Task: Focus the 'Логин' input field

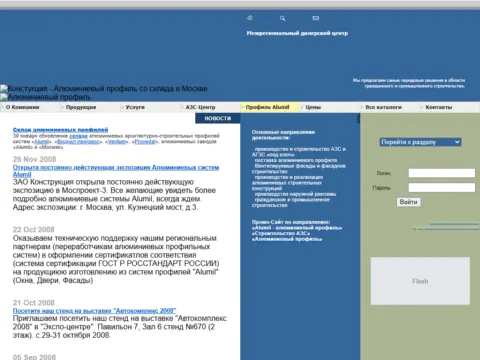Action: (442, 173)
